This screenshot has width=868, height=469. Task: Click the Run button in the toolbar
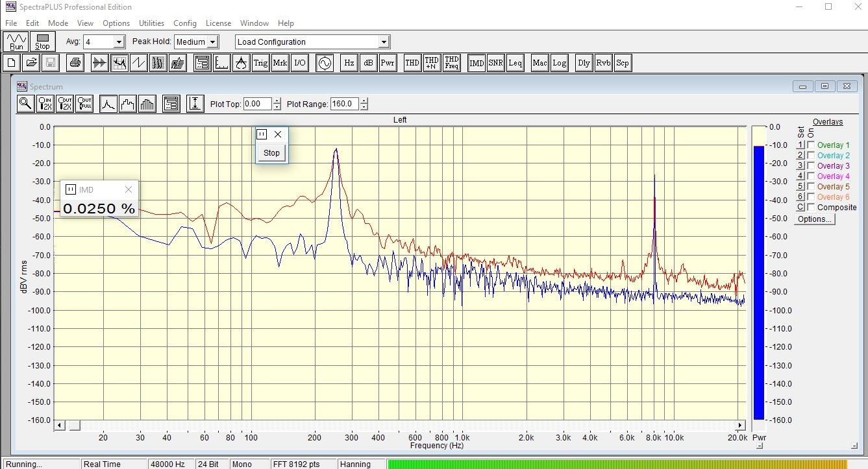click(16, 42)
